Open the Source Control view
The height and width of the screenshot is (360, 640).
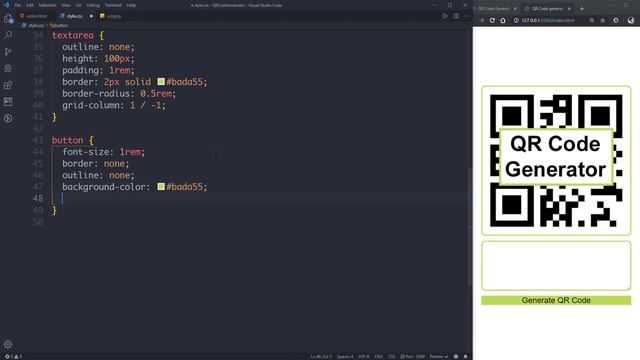pos(8,51)
